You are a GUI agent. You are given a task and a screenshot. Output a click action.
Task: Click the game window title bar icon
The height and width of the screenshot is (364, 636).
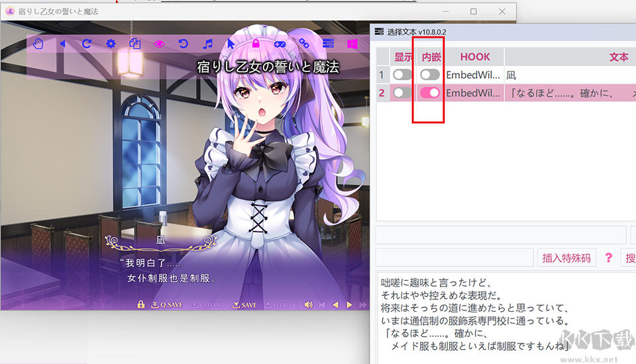(10, 11)
